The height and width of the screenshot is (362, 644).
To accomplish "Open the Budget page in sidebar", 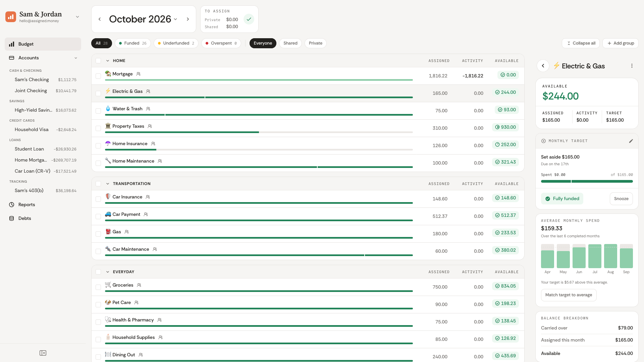I will tap(43, 44).
